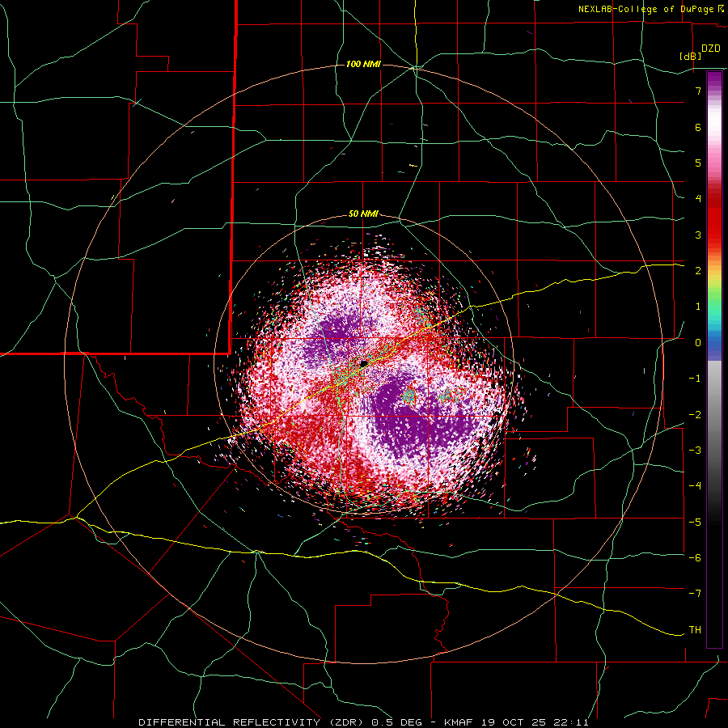This screenshot has height=728, width=728.
Task: Click the DZD label above the color scale
Action: point(711,49)
